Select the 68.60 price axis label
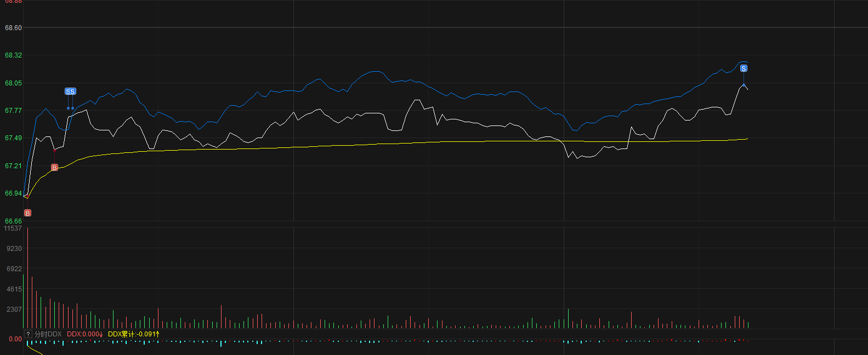This screenshot has height=355, width=868. pyautogui.click(x=13, y=28)
